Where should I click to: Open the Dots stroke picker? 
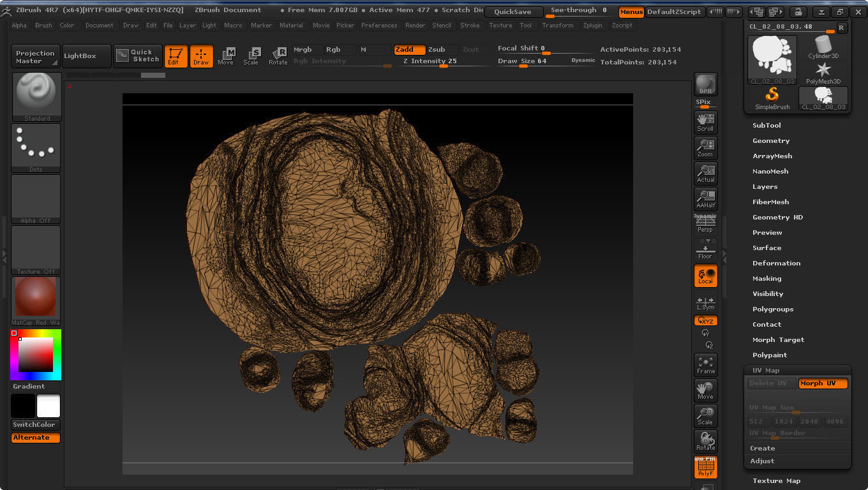36,148
